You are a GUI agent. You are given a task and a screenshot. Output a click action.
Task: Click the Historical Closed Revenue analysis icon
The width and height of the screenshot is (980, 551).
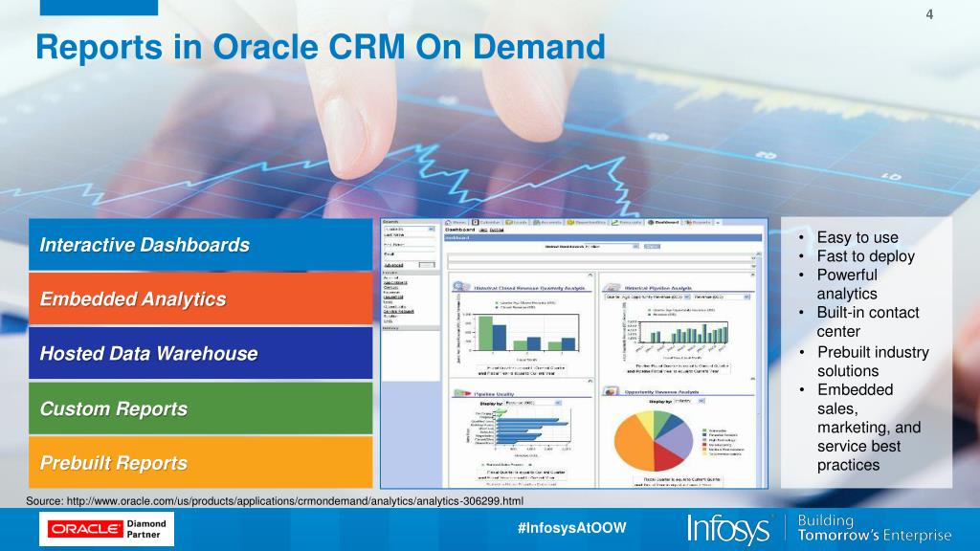(461, 286)
